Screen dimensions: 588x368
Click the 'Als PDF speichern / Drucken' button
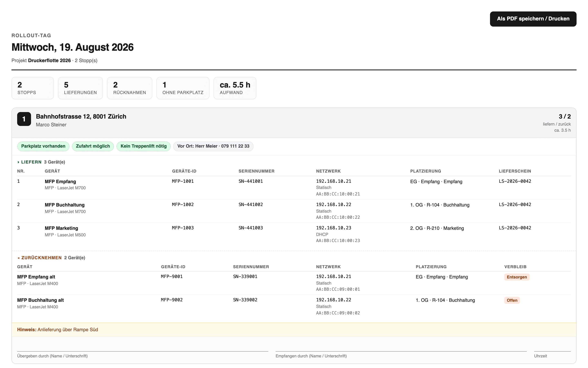[533, 19]
